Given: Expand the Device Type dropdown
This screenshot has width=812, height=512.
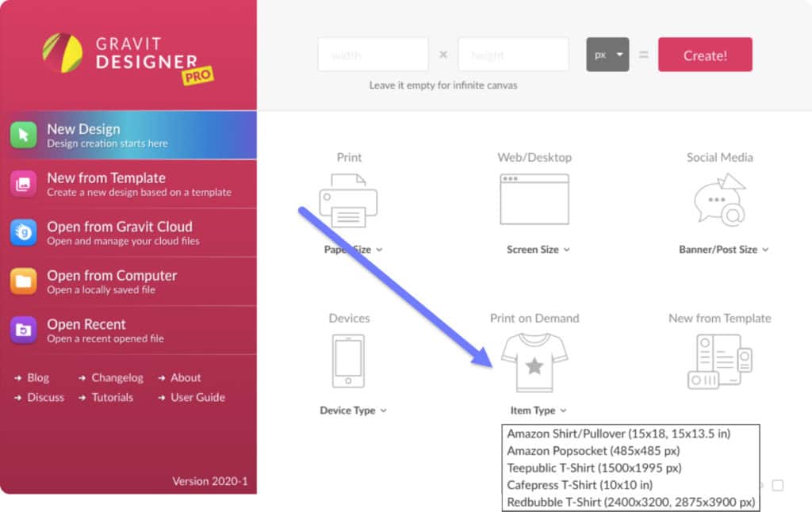Looking at the screenshot, I should (x=353, y=411).
